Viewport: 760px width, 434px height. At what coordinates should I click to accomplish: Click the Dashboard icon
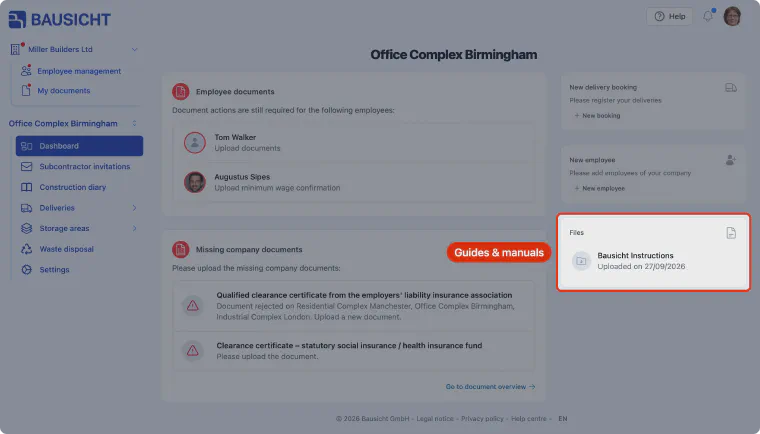coord(27,146)
